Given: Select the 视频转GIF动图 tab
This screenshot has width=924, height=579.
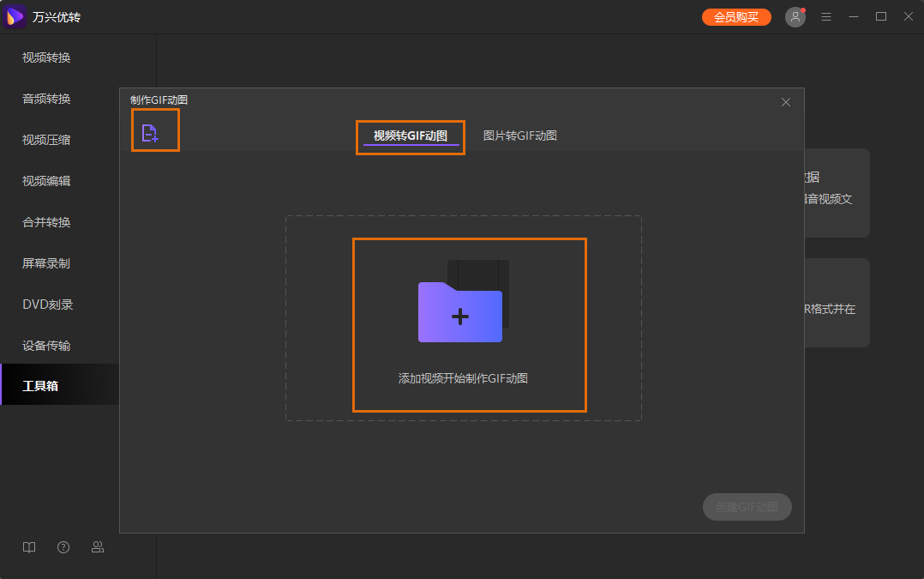Looking at the screenshot, I should 410,136.
